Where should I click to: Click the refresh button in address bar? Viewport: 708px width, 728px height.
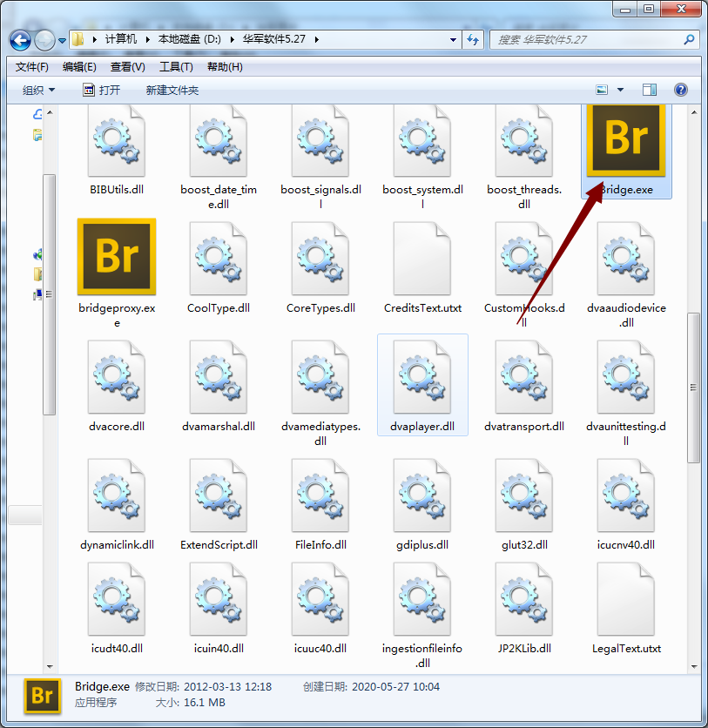(x=471, y=40)
